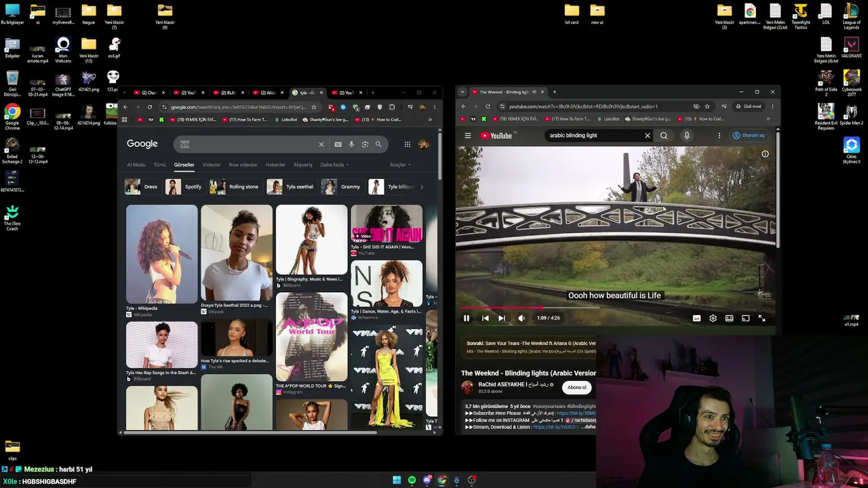Enter fullscreen in the YouTube player
The height and width of the screenshot is (488, 868).
coord(762,318)
